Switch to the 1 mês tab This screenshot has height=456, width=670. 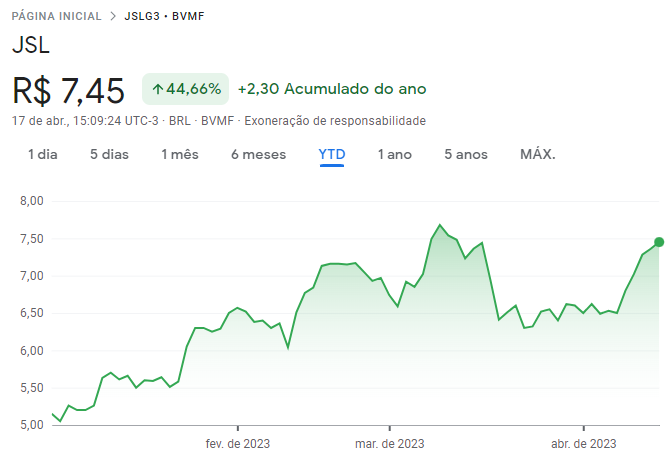point(180,154)
